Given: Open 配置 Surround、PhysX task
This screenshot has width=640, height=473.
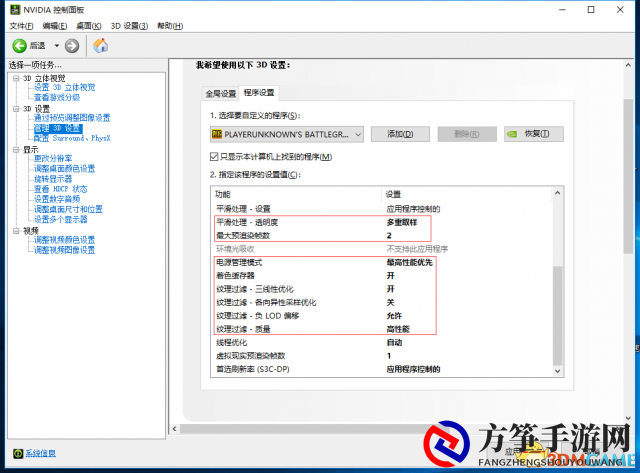Looking at the screenshot, I should (72, 138).
